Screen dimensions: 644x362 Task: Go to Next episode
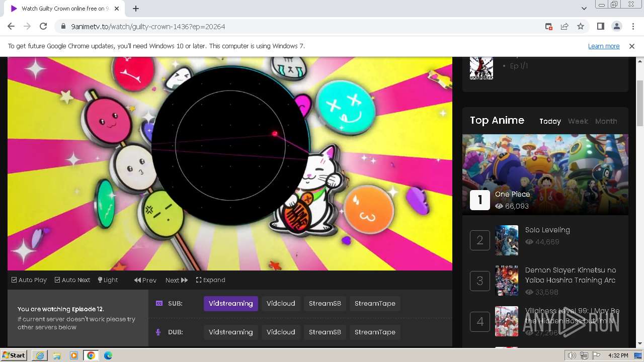coord(177,280)
